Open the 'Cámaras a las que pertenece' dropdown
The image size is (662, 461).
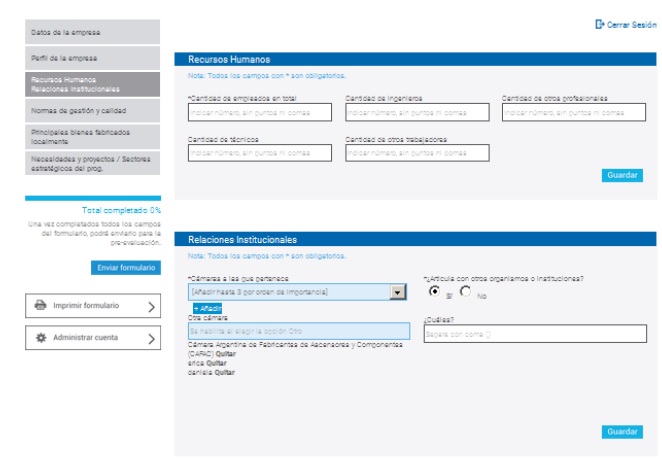coord(398,291)
